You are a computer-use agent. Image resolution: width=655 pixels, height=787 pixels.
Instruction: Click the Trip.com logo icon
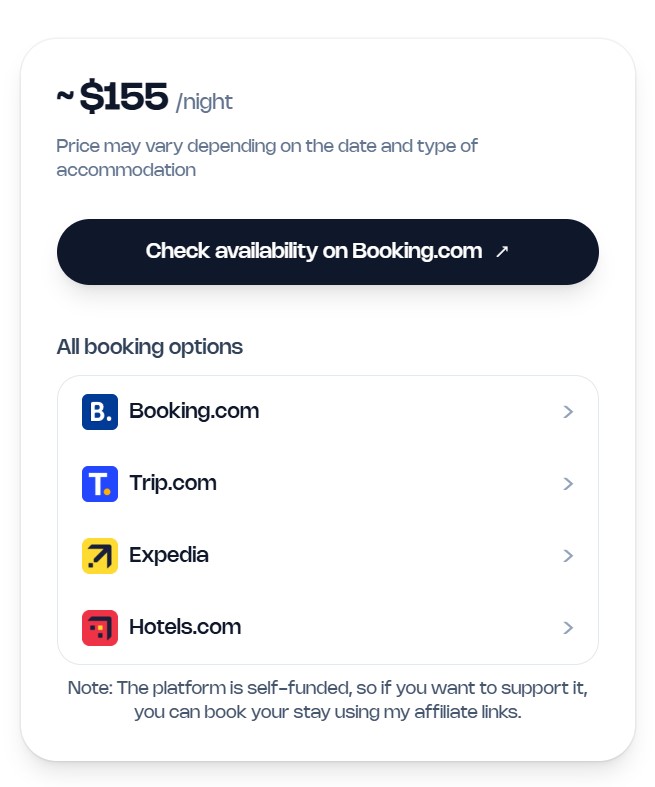coord(100,484)
